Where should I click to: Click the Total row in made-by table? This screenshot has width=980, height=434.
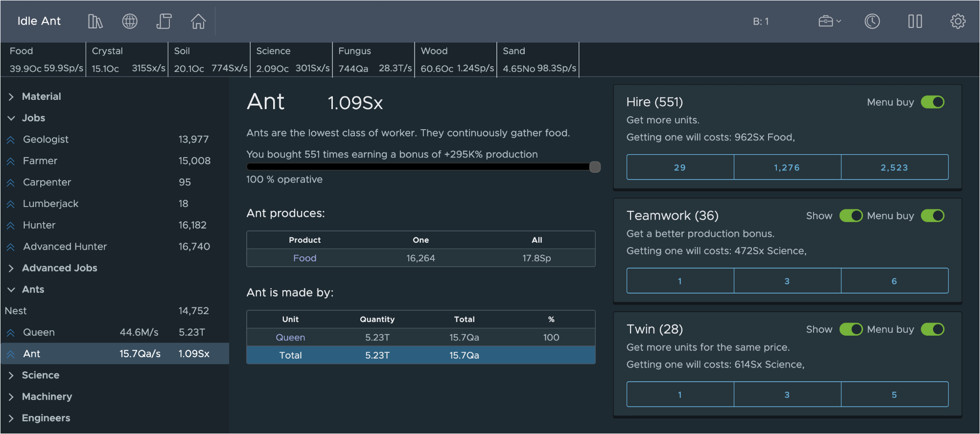(x=421, y=355)
